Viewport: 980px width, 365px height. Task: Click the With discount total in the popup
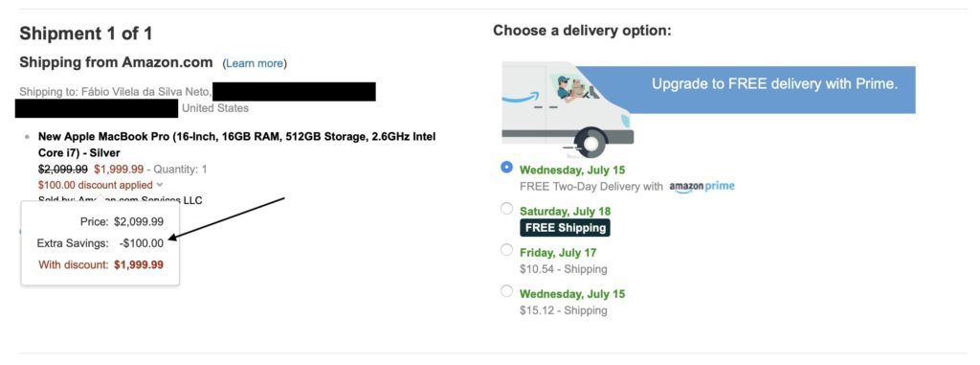(100, 264)
